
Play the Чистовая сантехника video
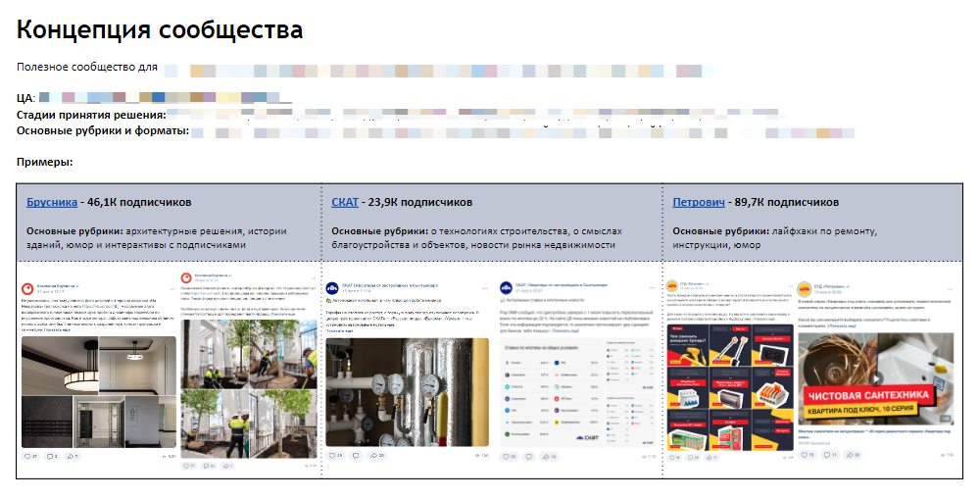coord(876,379)
